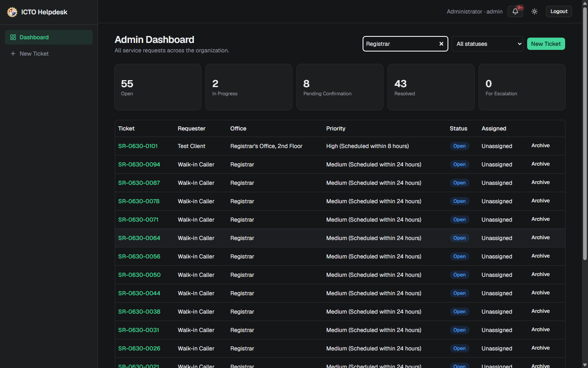The image size is (588, 368).
Task: Open ticket SR-0630-0101
Action: [138, 146]
